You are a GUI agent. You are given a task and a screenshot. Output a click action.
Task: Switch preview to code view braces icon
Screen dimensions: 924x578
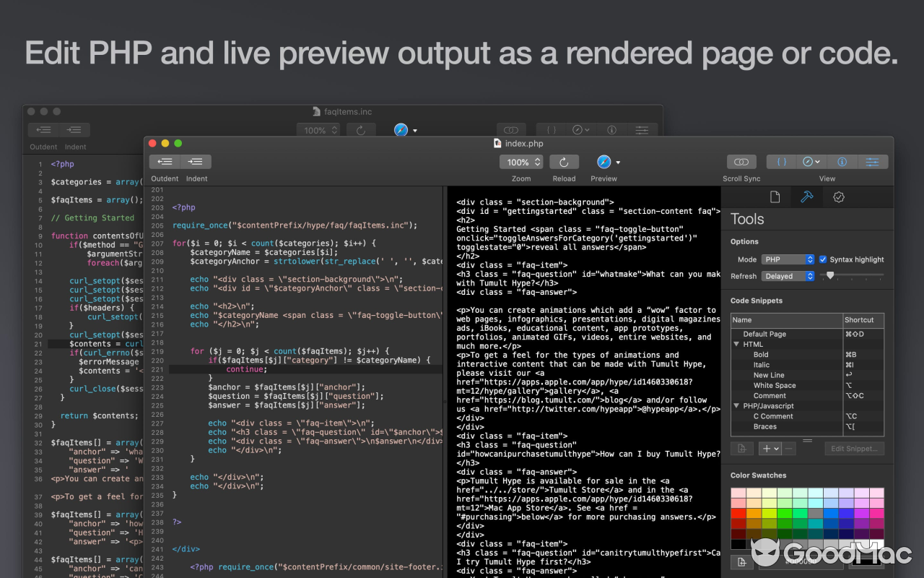[x=783, y=161]
